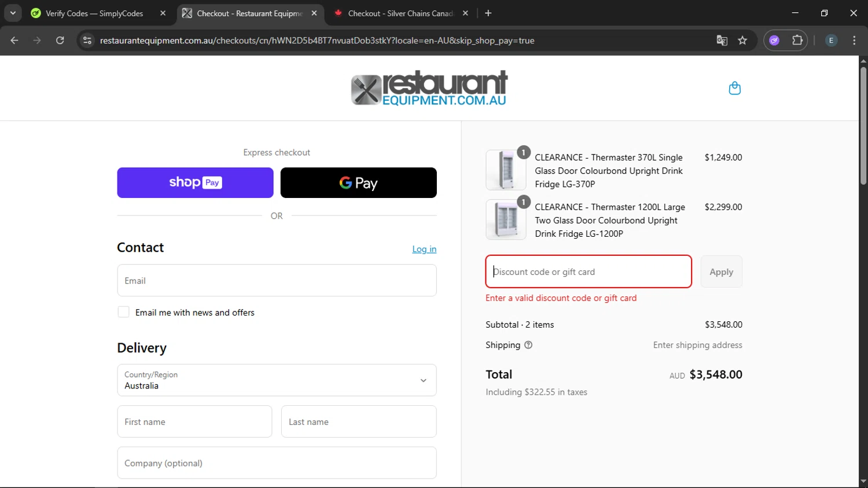
Task: Open the shopping bag cart icon
Action: pyautogui.click(x=734, y=88)
